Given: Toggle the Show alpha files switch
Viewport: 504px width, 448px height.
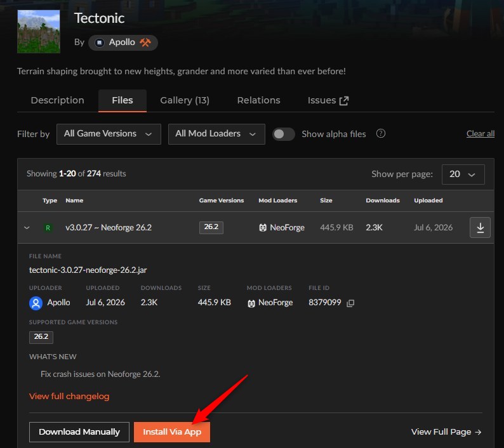Looking at the screenshot, I should [284, 134].
